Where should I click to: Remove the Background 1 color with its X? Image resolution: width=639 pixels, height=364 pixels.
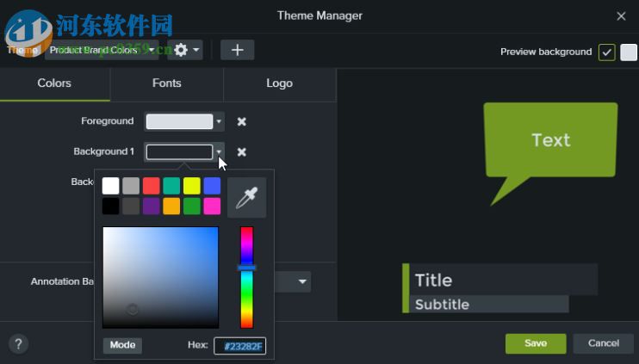[x=242, y=151]
